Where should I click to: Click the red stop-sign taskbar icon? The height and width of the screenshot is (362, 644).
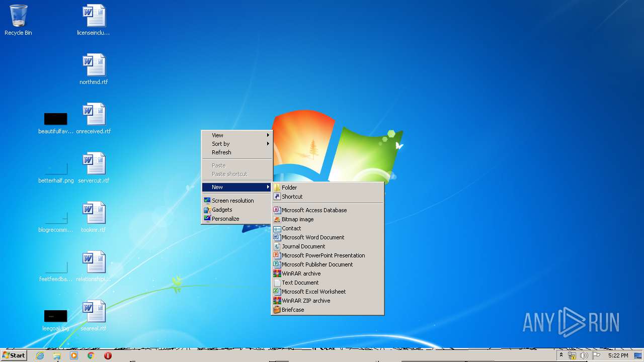(x=108, y=355)
